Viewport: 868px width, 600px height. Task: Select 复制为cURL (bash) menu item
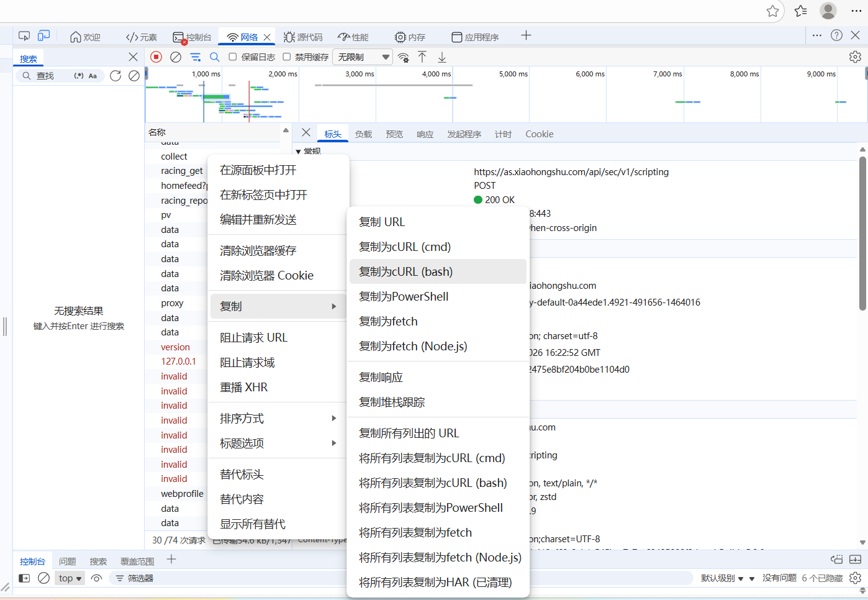[406, 272]
